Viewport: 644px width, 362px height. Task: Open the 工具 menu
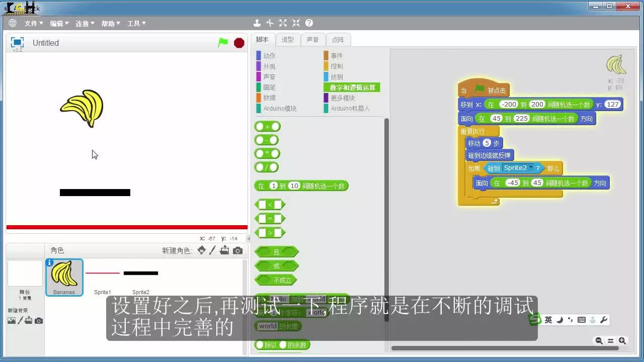(x=136, y=24)
